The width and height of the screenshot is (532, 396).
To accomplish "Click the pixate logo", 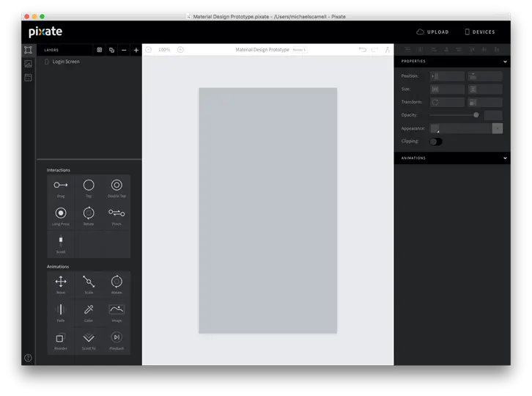I will [x=45, y=32].
